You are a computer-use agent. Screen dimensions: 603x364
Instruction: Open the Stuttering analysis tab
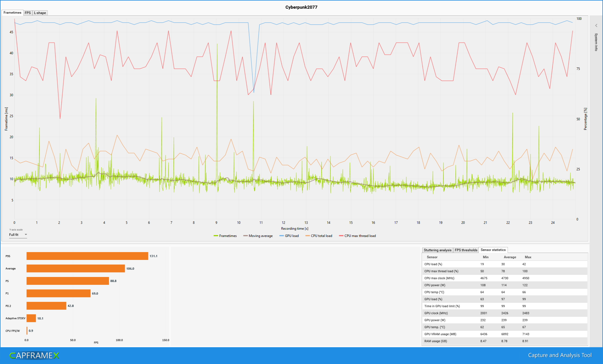coord(437,250)
